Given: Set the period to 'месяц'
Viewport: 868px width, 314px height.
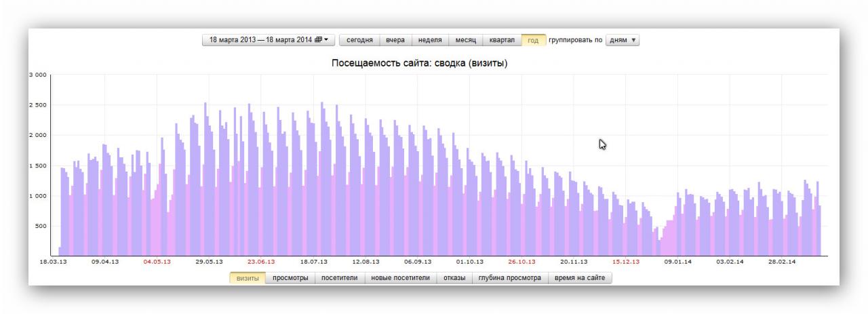Looking at the screenshot, I should point(465,40).
